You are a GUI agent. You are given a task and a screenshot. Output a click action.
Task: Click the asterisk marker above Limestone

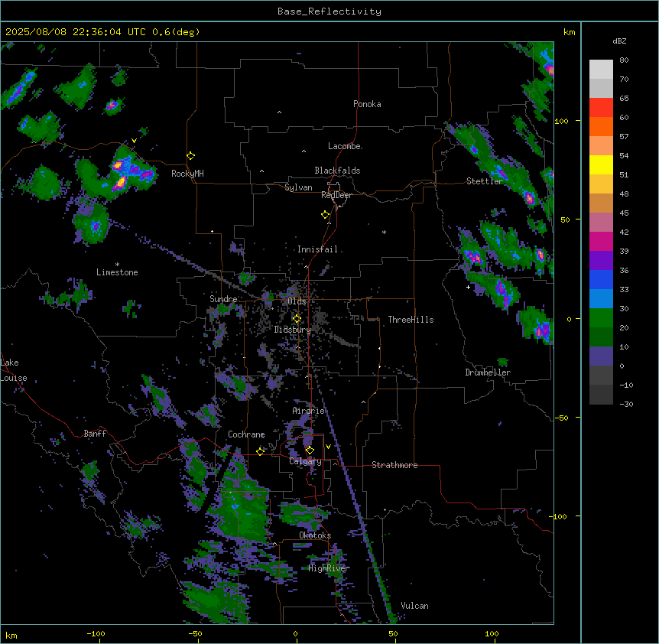point(117,265)
